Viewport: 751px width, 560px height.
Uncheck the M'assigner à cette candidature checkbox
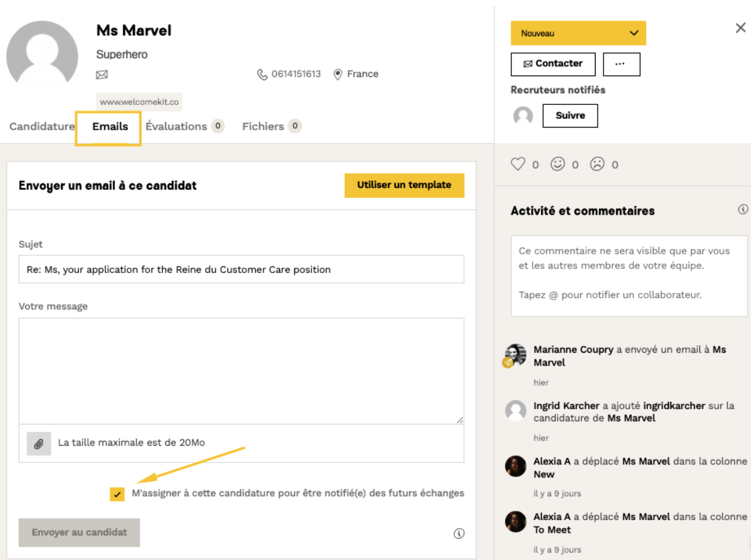click(118, 494)
